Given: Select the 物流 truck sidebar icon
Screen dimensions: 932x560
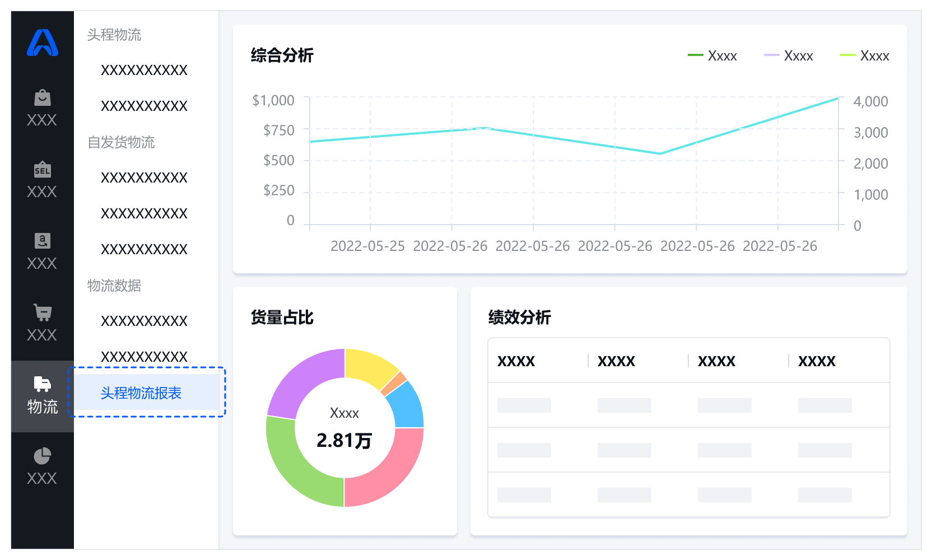Looking at the screenshot, I should tap(43, 384).
